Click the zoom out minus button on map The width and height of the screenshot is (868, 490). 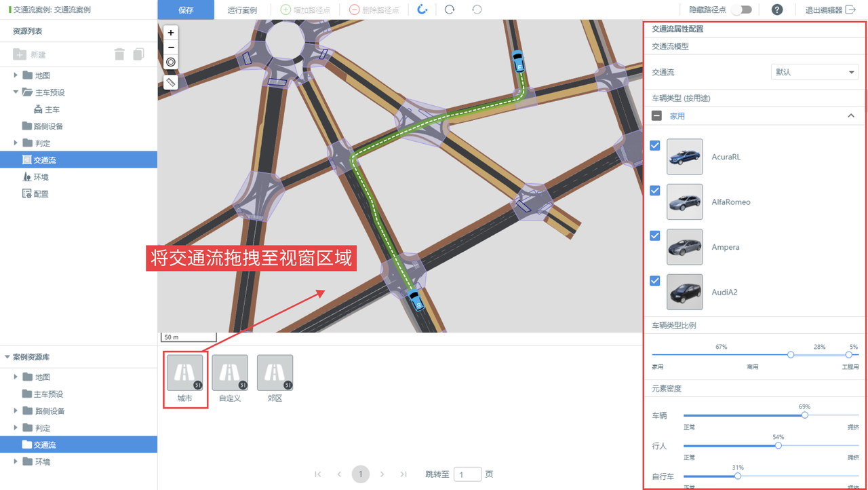(x=171, y=48)
